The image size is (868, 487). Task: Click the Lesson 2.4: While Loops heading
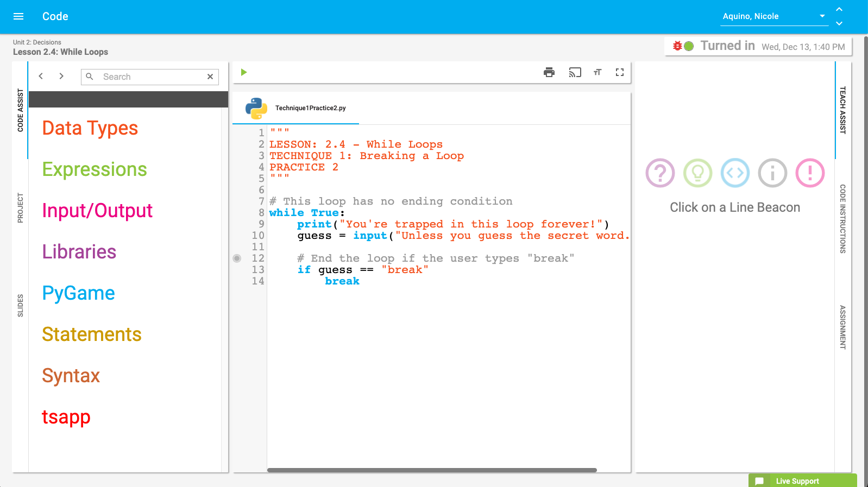click(60, 52)
